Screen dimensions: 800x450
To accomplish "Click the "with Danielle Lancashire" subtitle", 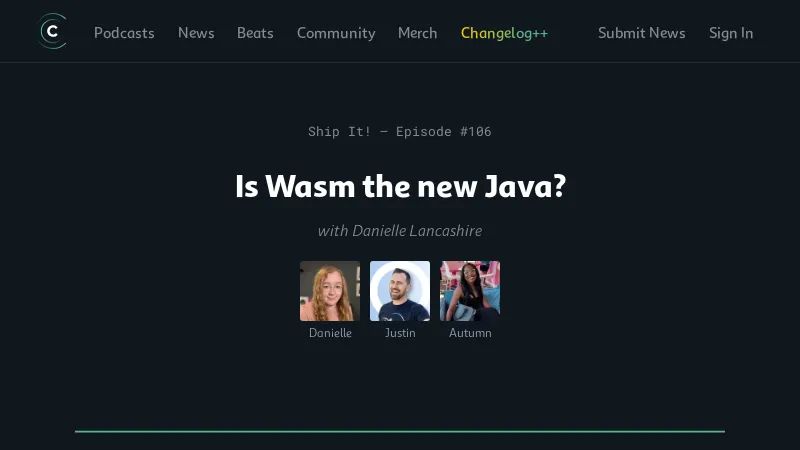I will pyautogui.click(x=400, y=231).
